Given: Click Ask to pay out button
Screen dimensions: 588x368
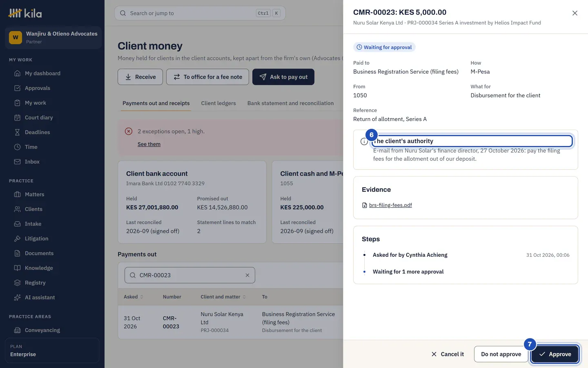Looking at the screenshot, I should point(283,77).
